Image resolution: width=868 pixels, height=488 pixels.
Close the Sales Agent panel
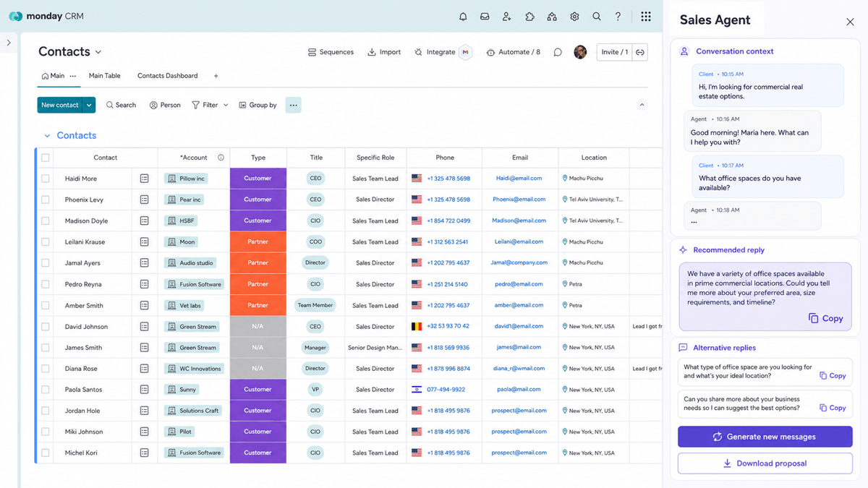point(850,22)
